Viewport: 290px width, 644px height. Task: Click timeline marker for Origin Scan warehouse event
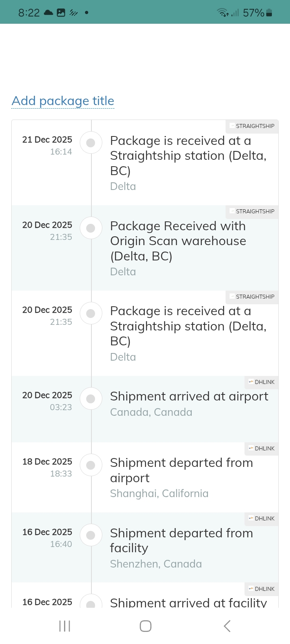pyautogui.click(x=91, y=228)
